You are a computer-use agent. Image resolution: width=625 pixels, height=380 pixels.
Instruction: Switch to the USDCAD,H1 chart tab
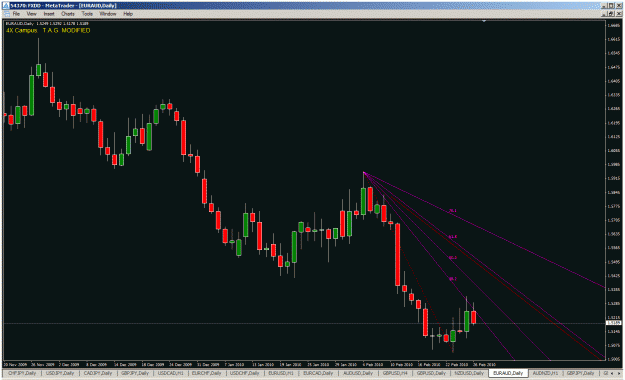pyautogui.click(x=170, y=373)
